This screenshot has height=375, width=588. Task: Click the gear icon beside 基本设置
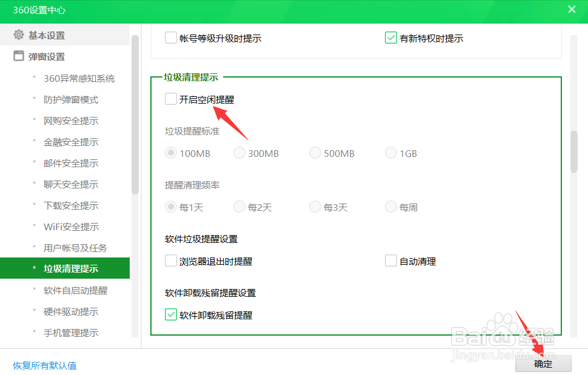[x=18, y=35]
